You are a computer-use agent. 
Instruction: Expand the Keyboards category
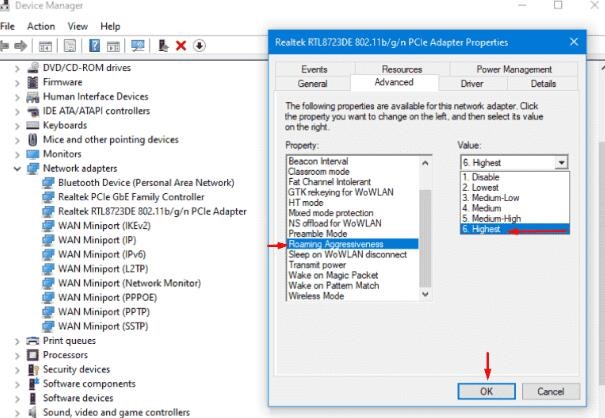point(18,126)
